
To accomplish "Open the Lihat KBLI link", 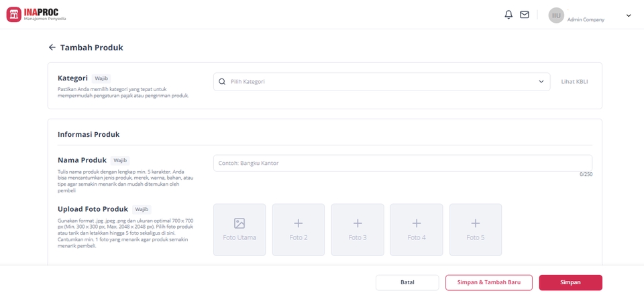I will coord(574,82).
